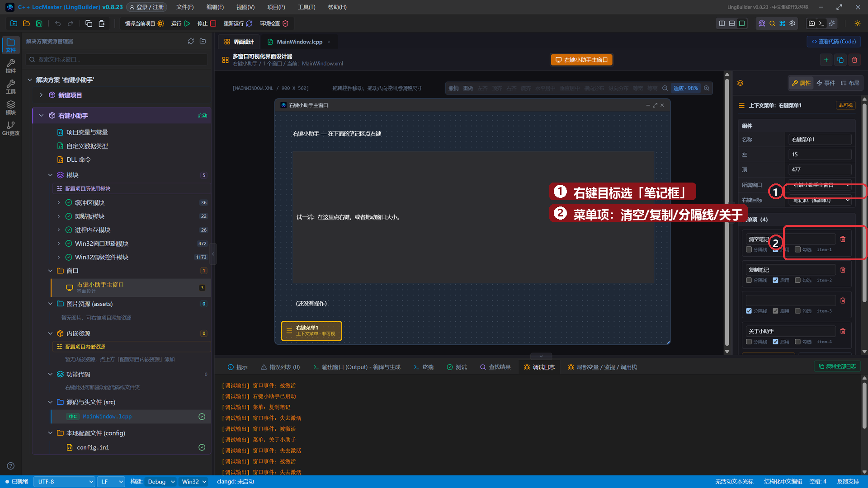Open the Win32 platform dropdown
868x488 pixels.
(x=194, y=482)
